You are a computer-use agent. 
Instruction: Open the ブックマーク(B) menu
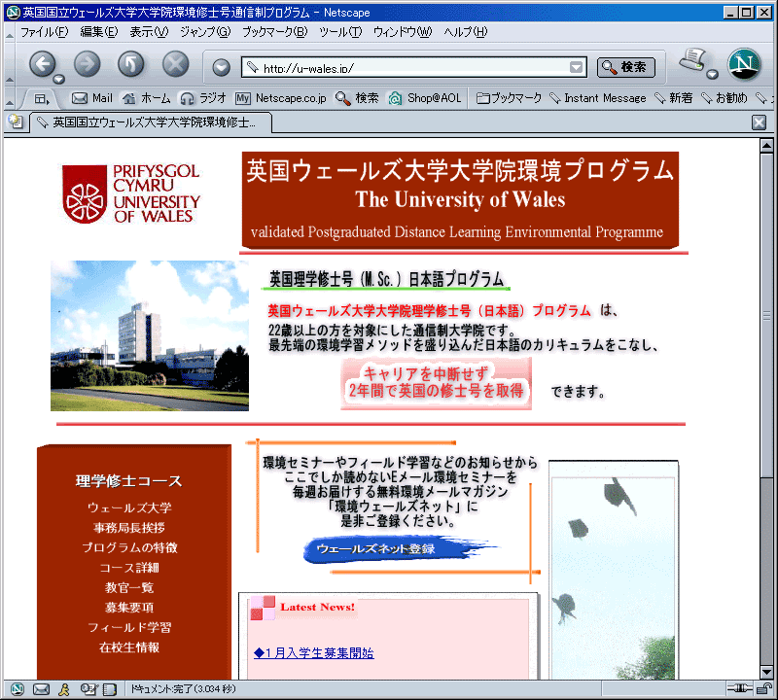[x=275, y=32]
